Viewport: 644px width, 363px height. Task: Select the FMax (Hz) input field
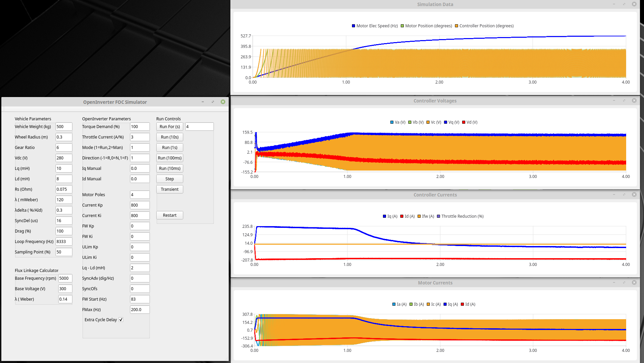(x=139, y=310)
